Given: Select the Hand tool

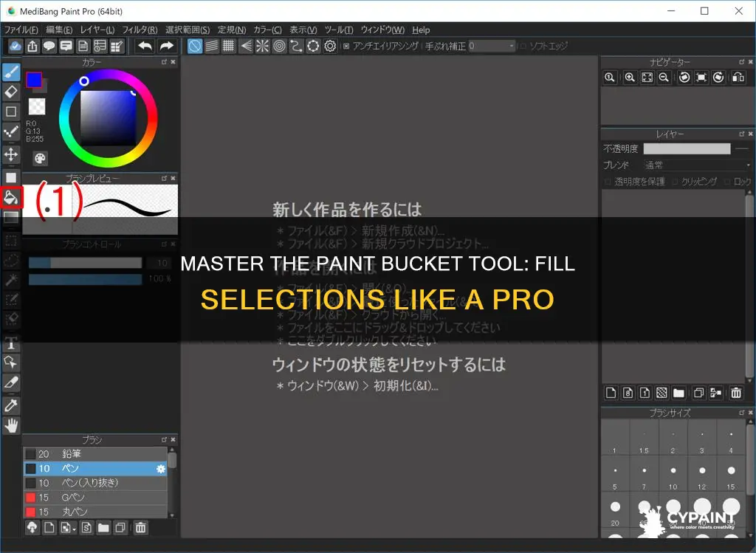Looking at the screenshot, I should click(x=11, y=425).
